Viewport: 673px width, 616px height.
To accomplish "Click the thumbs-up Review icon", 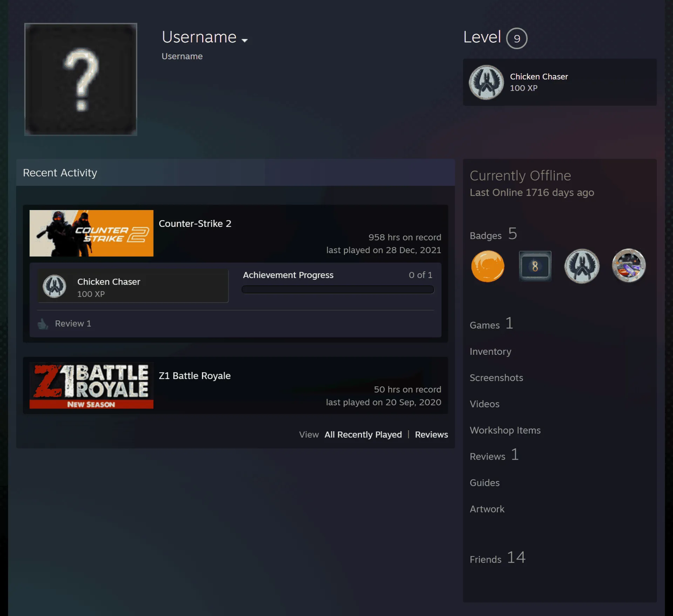I will 43,324.
